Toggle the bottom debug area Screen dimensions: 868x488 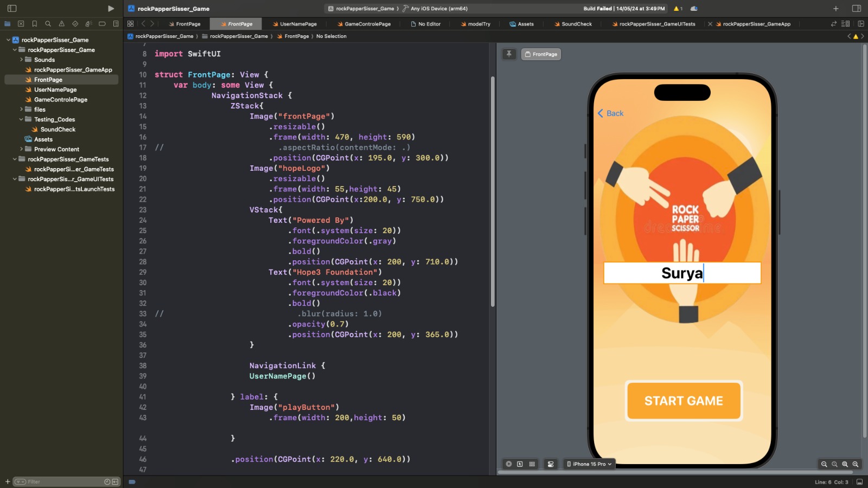(x=860, y=482)
